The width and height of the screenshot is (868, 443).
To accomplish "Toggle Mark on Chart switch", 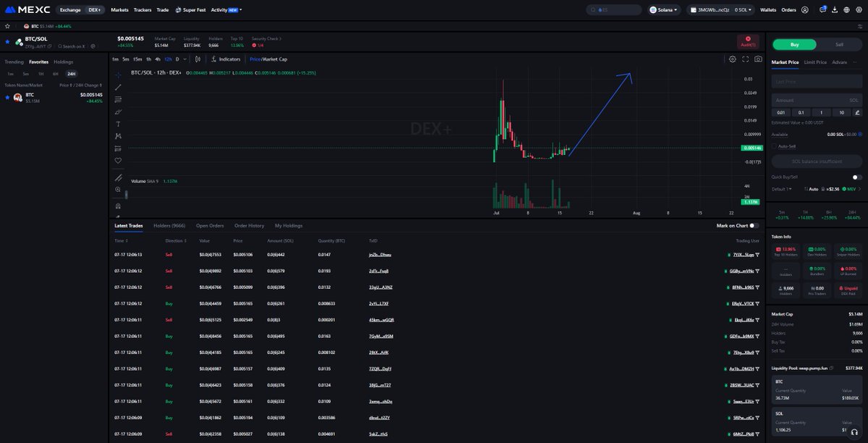I will (754, 226).
